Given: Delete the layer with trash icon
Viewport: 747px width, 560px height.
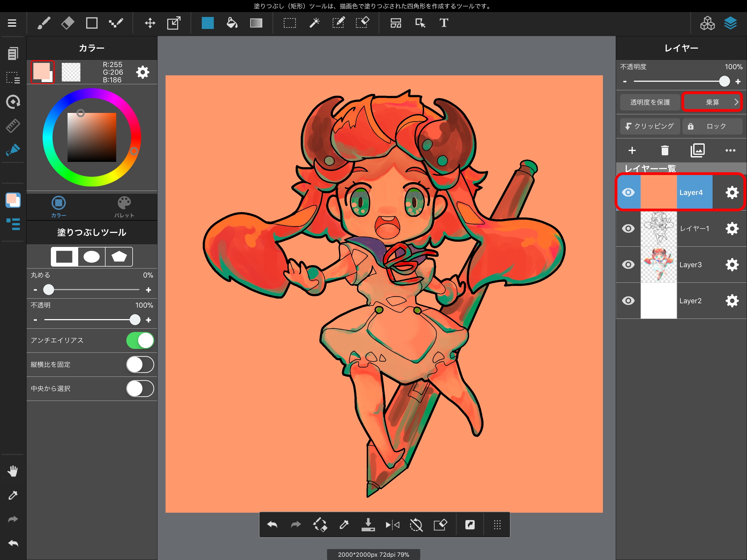Looking at the screenshot, I should tap(665, 150).
